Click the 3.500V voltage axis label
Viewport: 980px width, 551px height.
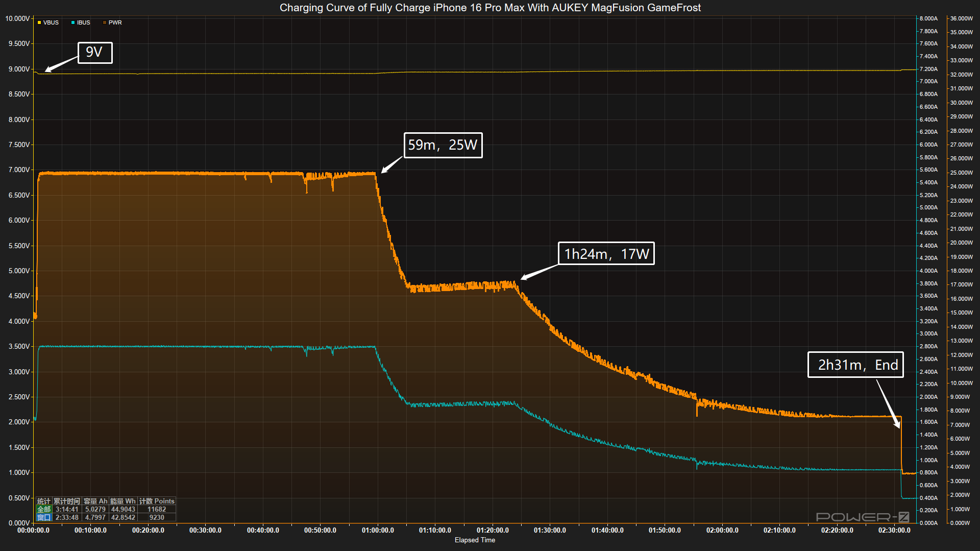tap(19, 346)
